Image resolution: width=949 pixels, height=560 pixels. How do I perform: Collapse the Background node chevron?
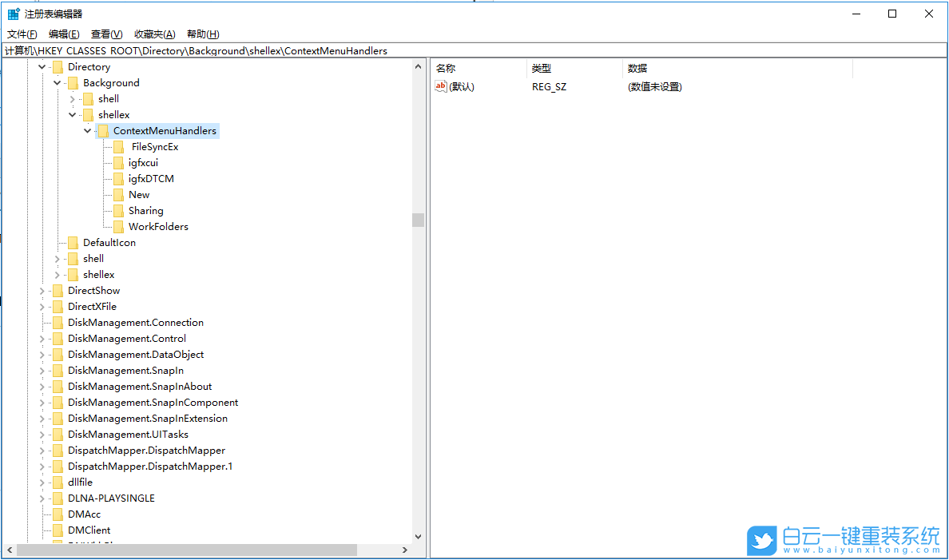[x=57, y=82]
